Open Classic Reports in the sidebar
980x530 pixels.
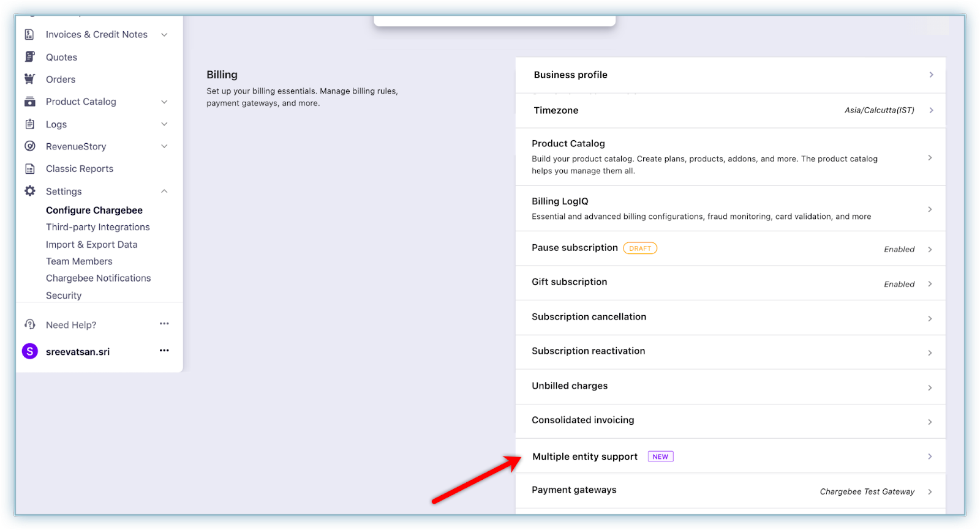80,169
